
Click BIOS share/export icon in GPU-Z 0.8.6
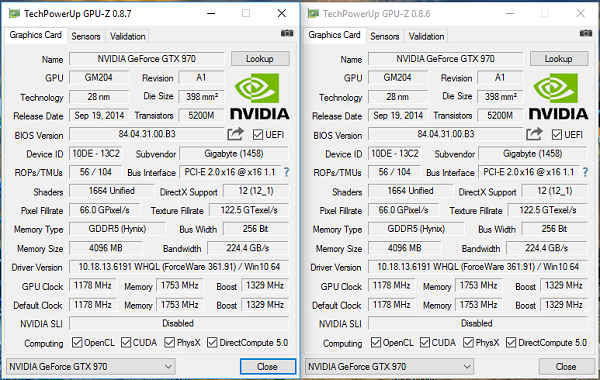coord(534,134)
